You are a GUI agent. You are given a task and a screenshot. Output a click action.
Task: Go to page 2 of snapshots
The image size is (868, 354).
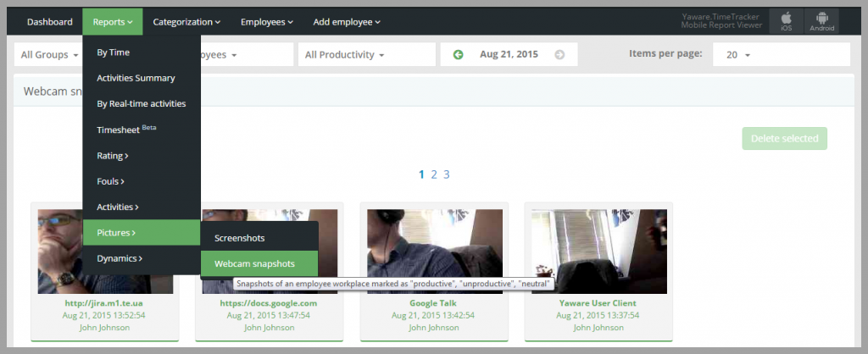point(434,174)
